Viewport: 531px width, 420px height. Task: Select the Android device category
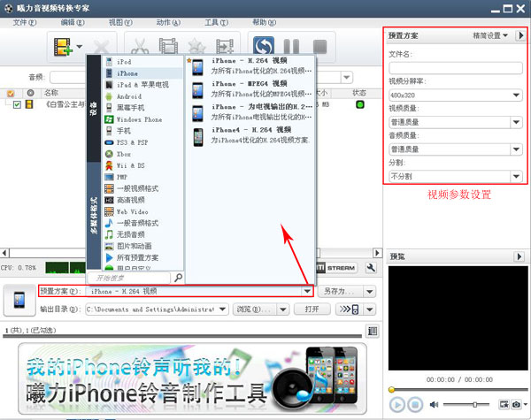click(142, 96)
